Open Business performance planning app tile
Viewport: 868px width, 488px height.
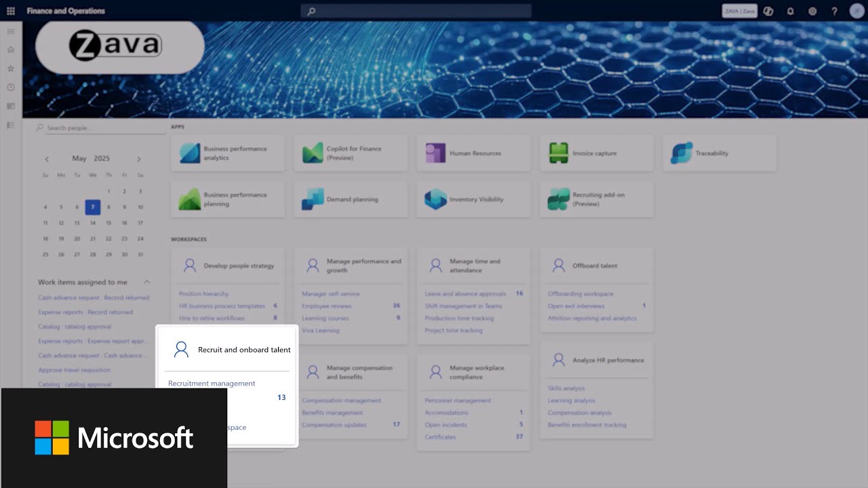pyautogui.click(x=228, y=199)
